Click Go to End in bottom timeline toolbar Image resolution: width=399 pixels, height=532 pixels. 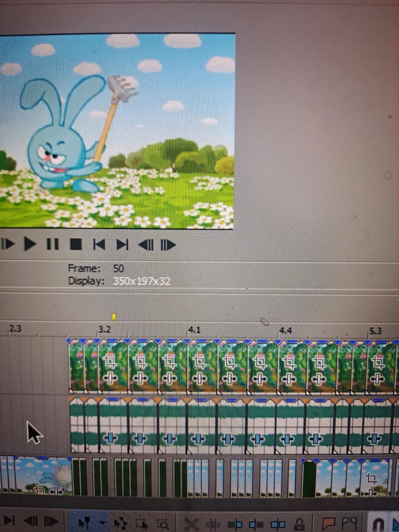click(x=9, y=521)
